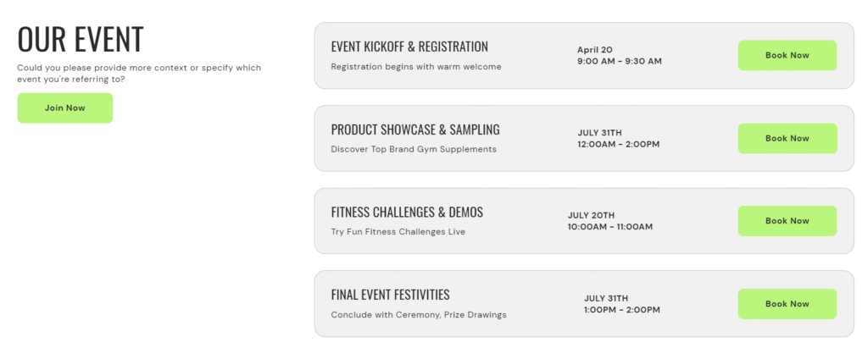The image size is (868, 348).
Task: Book the Event Kickoff & Registration session
Action: tap(787, 55)
